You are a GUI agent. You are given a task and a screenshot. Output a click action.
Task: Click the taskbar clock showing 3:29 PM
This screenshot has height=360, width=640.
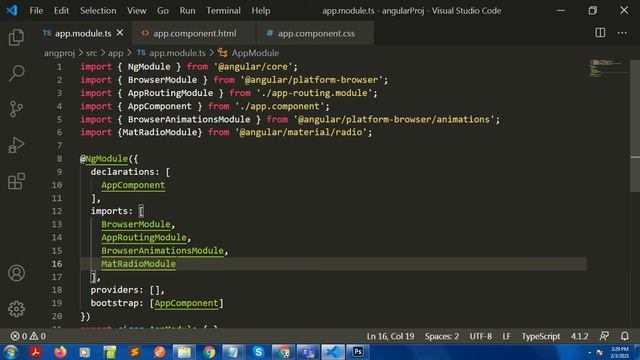point(619,352)
